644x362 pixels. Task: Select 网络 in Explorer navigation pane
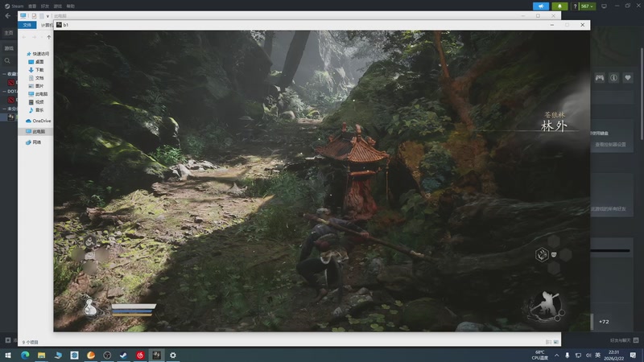coord(34,142)
